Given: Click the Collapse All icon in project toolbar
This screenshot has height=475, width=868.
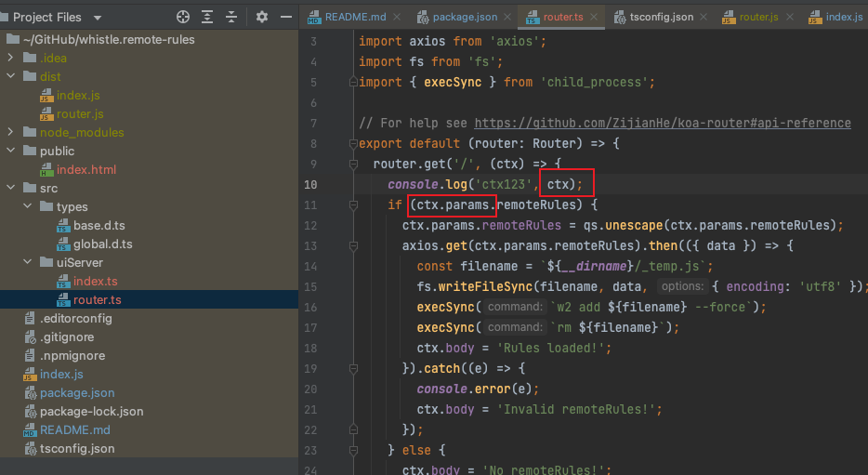Looking at the screenshot, I should (x=231, y=17).
